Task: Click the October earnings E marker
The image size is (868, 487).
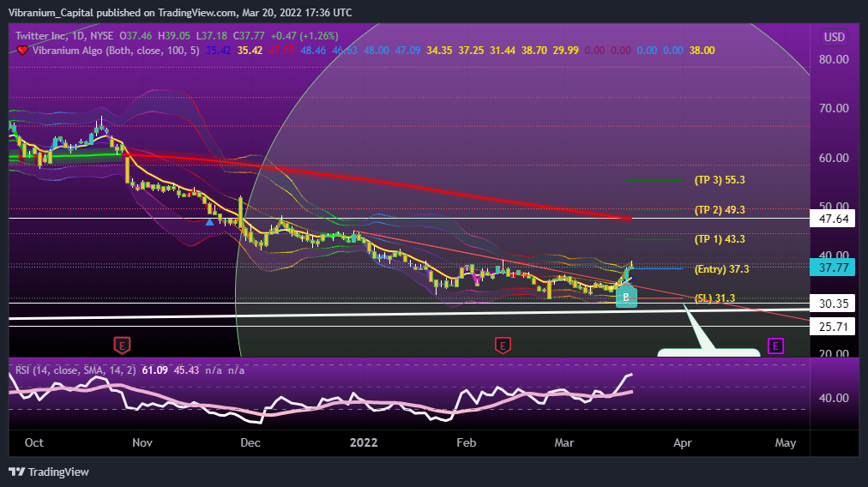Action: point(122,346)
